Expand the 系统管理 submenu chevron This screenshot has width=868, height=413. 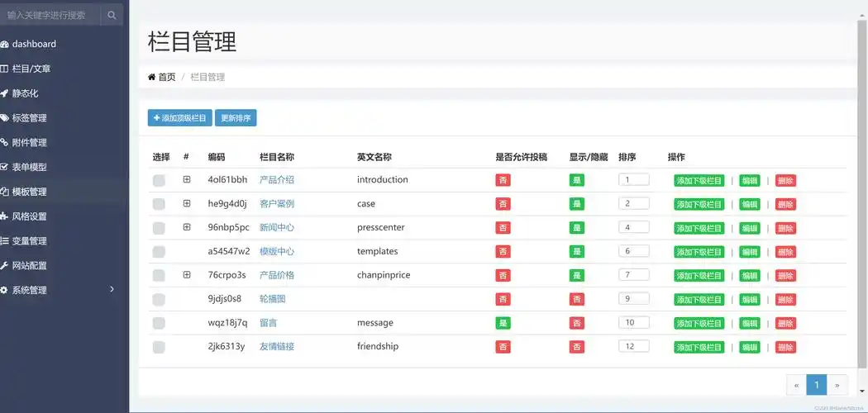point(112,289)
